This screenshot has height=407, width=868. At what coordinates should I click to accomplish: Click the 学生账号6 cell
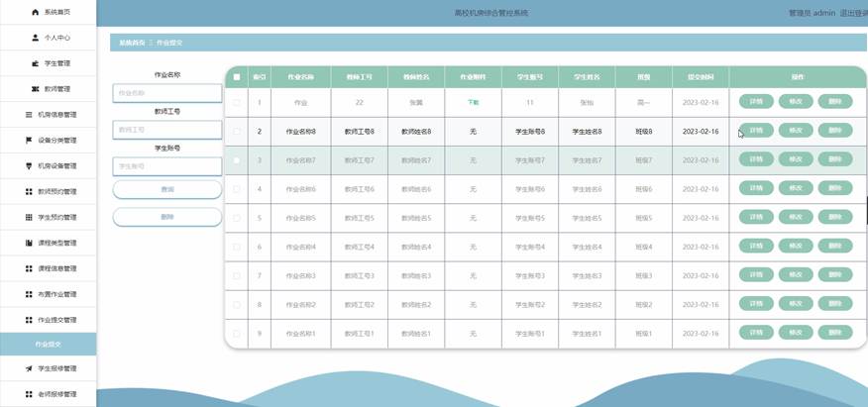point(530,189)
